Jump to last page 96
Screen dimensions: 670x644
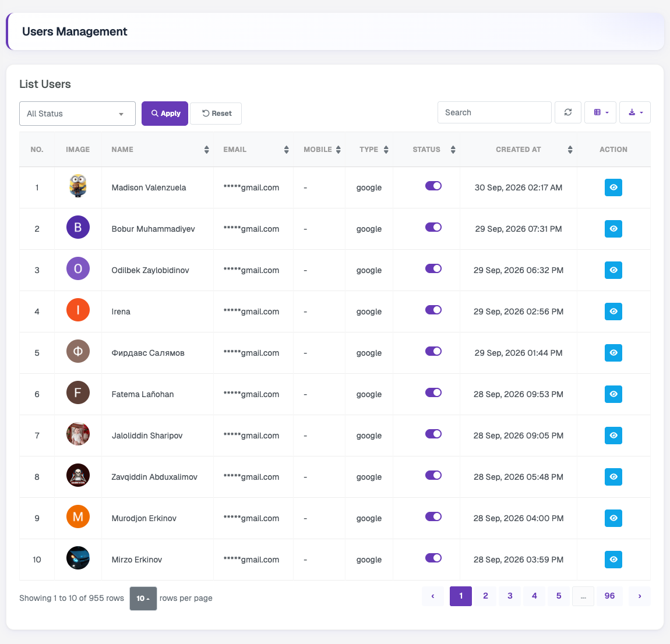(x=610, y=596)
